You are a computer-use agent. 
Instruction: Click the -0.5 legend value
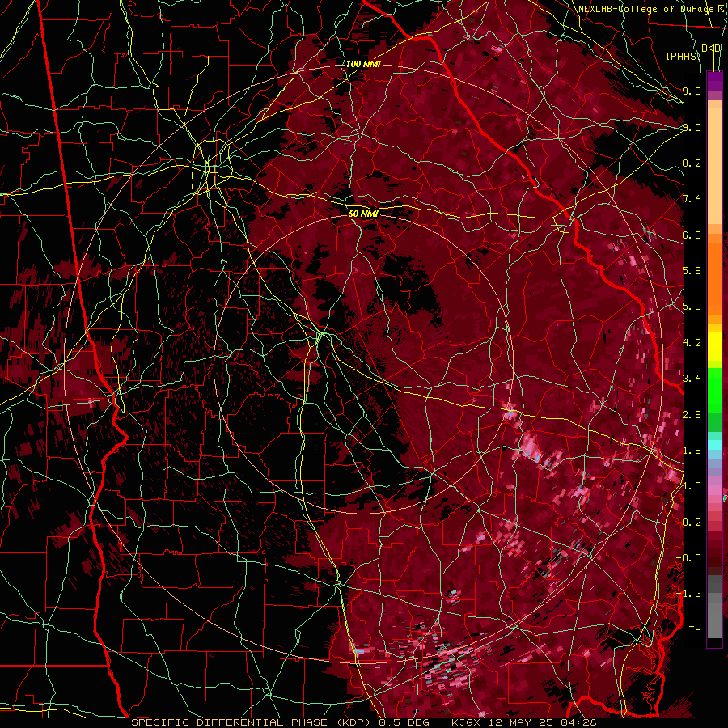click(688, 558)
